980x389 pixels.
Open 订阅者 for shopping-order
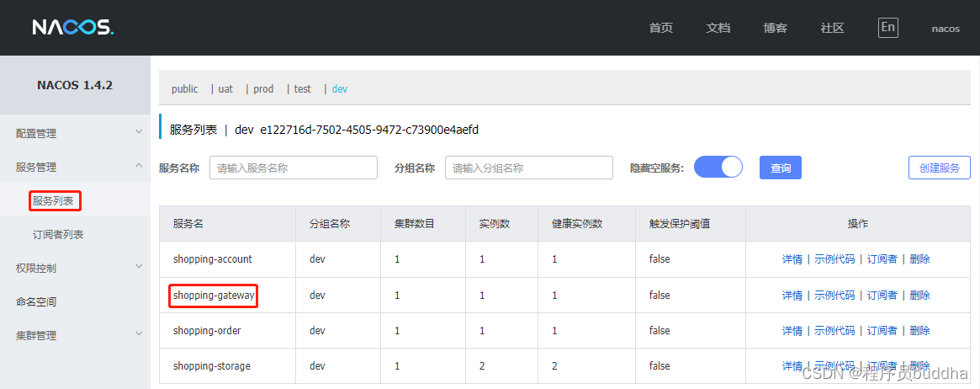point(882,330)
